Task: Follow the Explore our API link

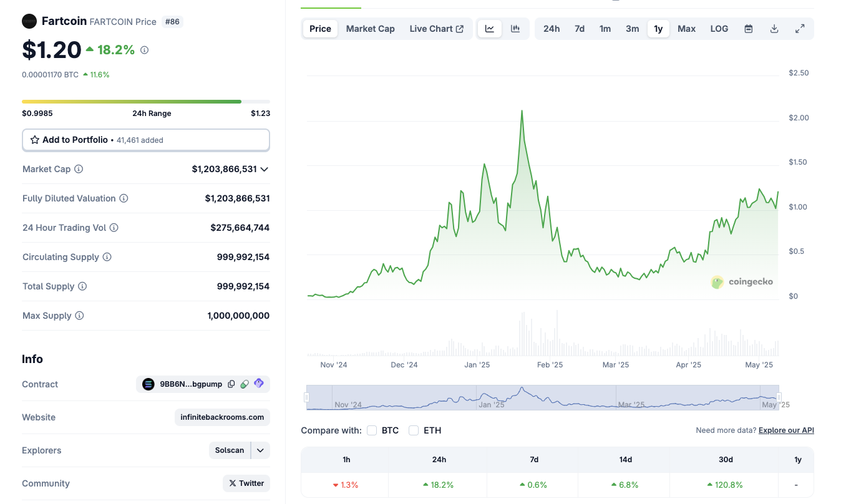Action: click(786, 430)
